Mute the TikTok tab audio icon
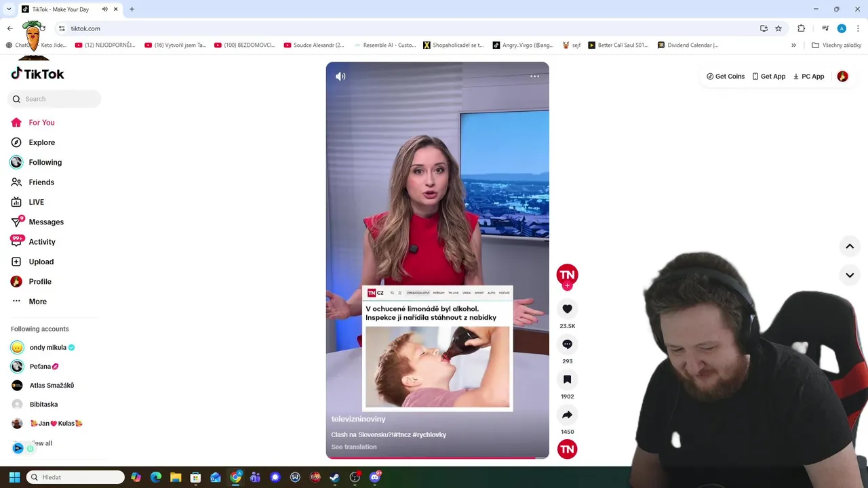The height and width of the screenshot is (488, 868). click(x=104, y=9)
